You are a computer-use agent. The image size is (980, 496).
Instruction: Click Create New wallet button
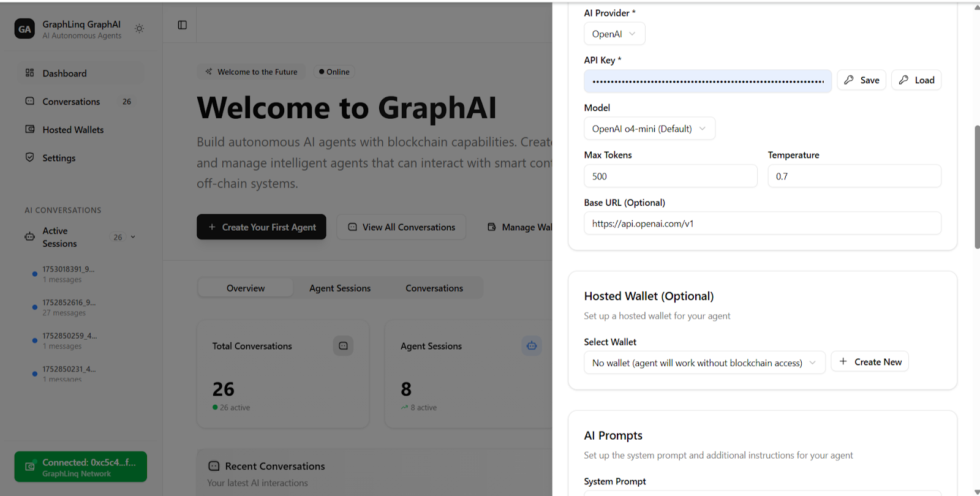(870, 362)
